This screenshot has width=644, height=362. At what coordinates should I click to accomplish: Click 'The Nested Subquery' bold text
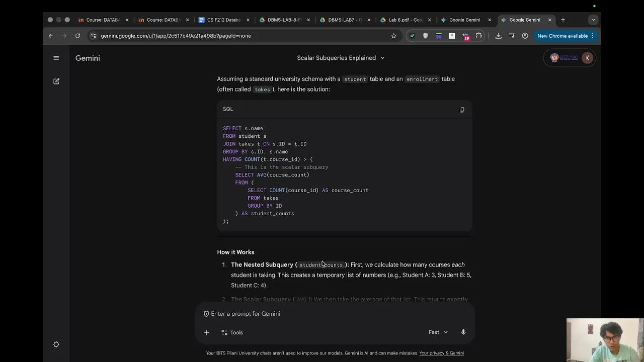(x=262, y=265)
